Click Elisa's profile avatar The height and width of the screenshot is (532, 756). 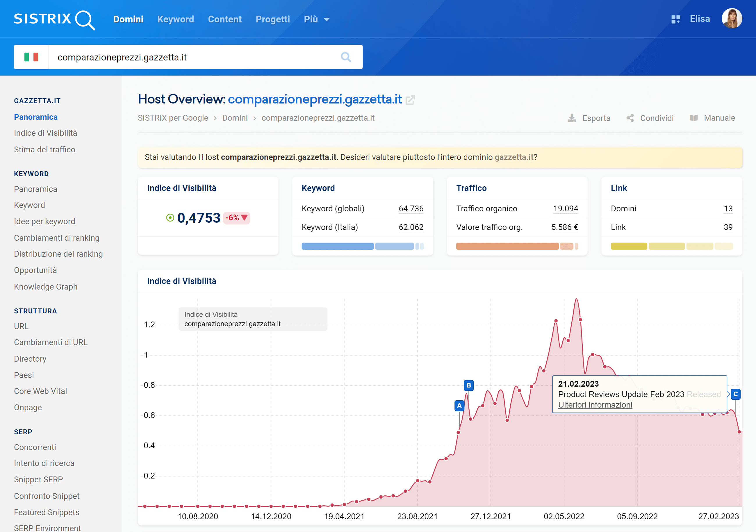pos(732,18)
